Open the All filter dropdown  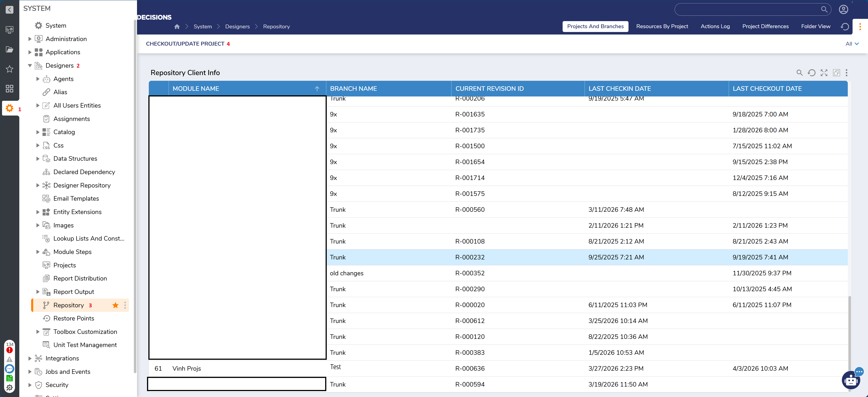pos(852,44)
